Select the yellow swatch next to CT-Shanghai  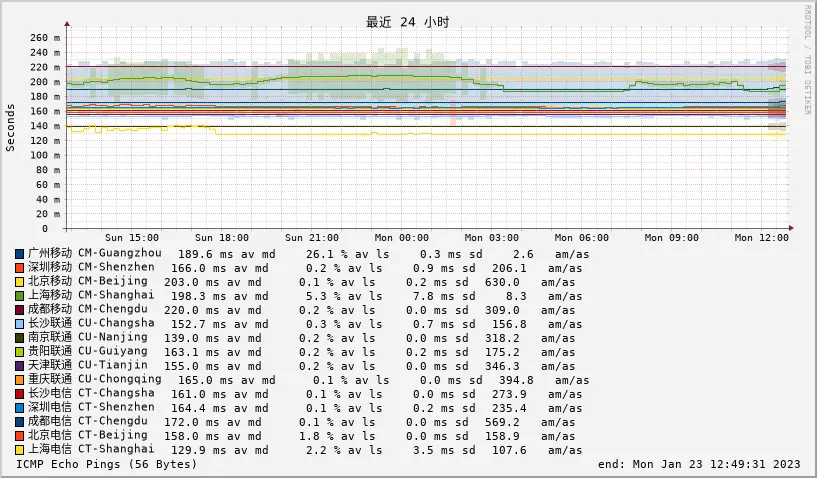pyautogui.click(x=20, y=450)
